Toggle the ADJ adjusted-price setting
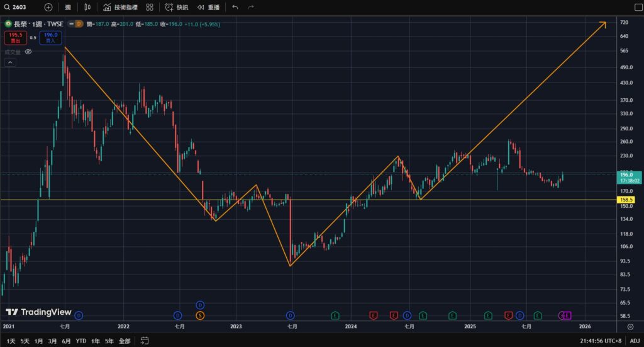644x347 pixels. point(634,341)
